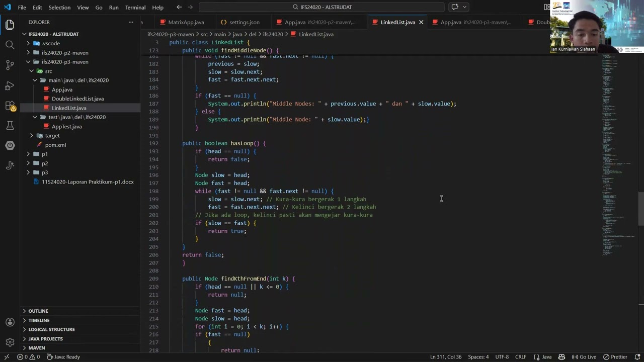The image size is (644, 362).
Task: Click the VS Code logo in title bar
Action: click(7, 7)
